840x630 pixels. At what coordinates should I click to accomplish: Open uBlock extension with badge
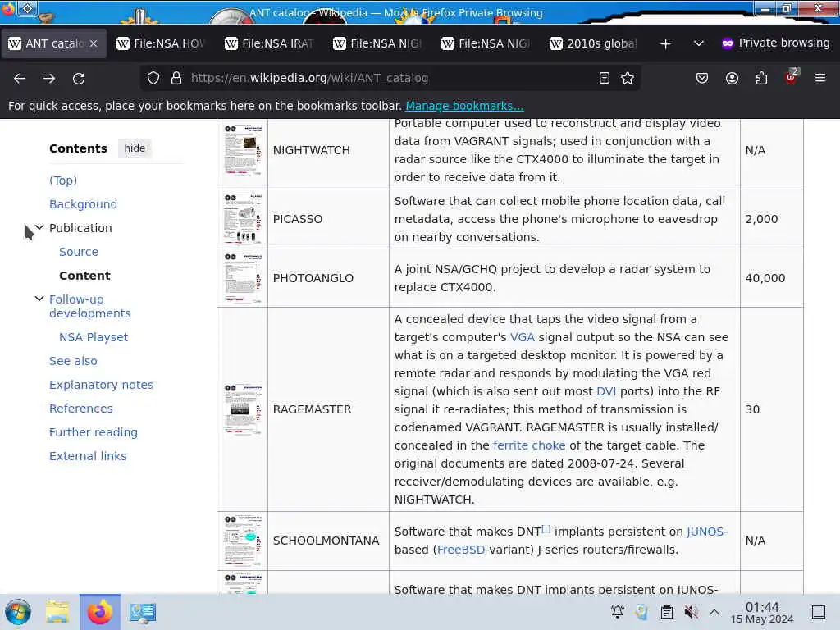(x=792, y=78)
